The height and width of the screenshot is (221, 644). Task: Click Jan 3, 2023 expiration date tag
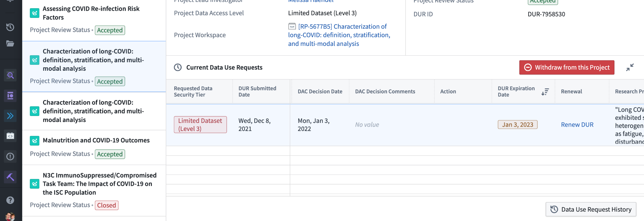(518, 125)
